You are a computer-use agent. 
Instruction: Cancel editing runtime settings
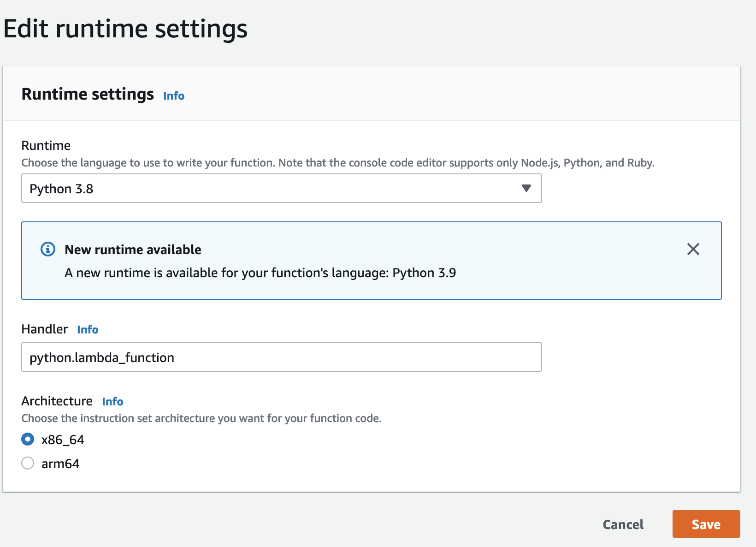(623, 524)
